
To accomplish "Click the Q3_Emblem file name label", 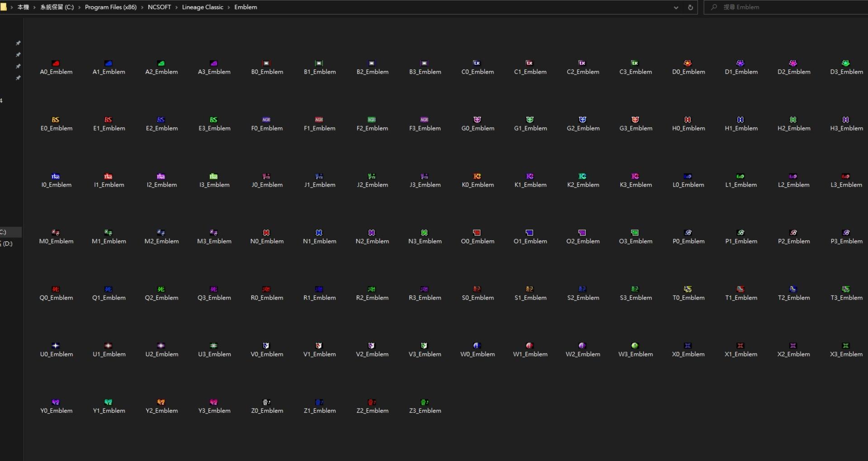I will (214, 298).
